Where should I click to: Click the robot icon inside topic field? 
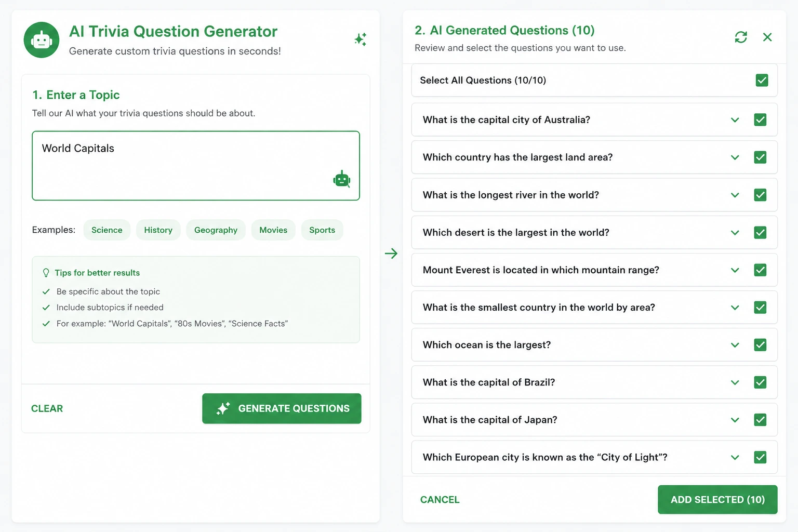(342, 179)
